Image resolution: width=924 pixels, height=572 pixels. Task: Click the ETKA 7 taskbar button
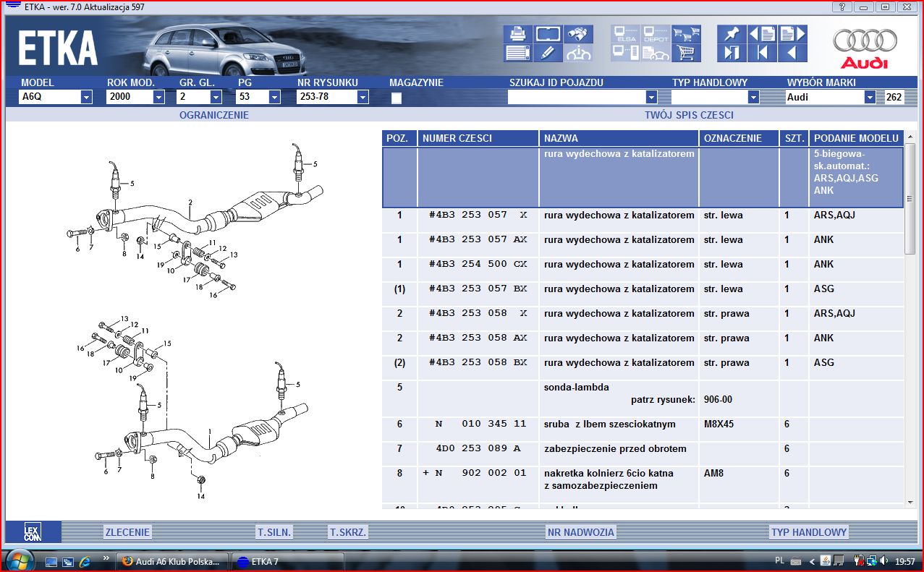click(x=288, y=561)
